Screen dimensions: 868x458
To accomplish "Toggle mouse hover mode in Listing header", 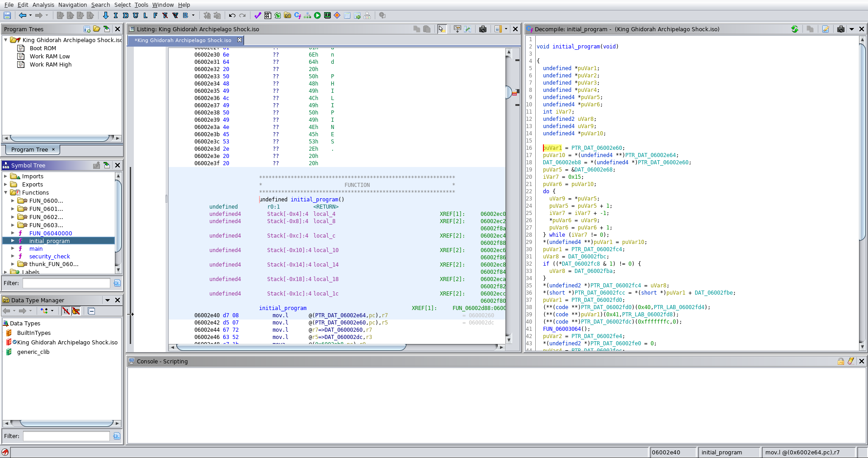I will point(442,29).
